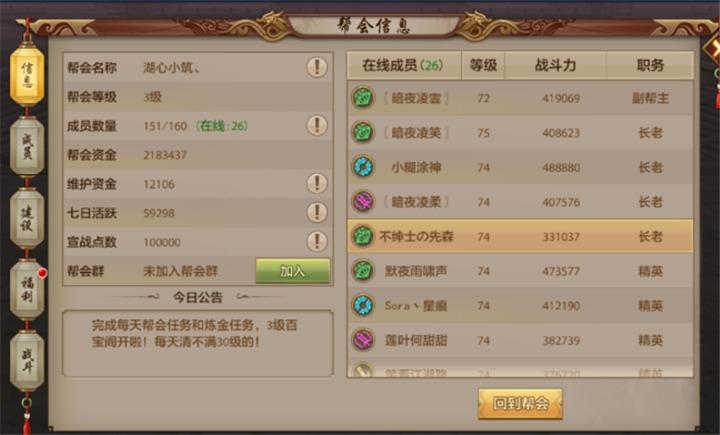Show 维护资金 info tooltip icon
This screenshot has height=435, width=720.
pyautogui.click(x=317, y=184)
